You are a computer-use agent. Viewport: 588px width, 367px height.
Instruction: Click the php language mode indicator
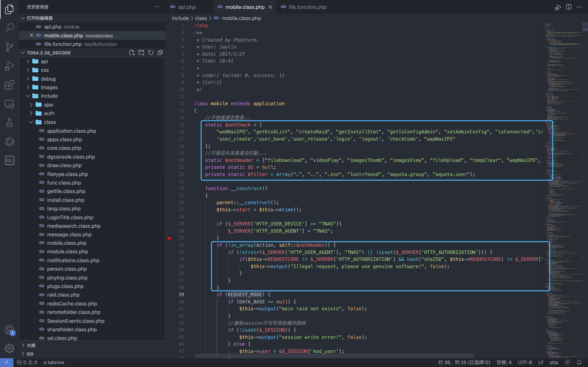click(x=554, y=362)
